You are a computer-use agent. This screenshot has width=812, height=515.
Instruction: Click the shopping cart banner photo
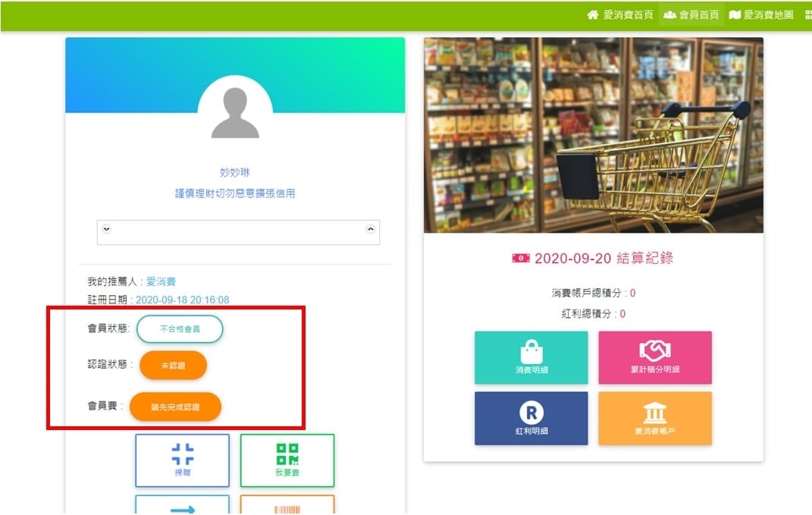tap(593, 135)
